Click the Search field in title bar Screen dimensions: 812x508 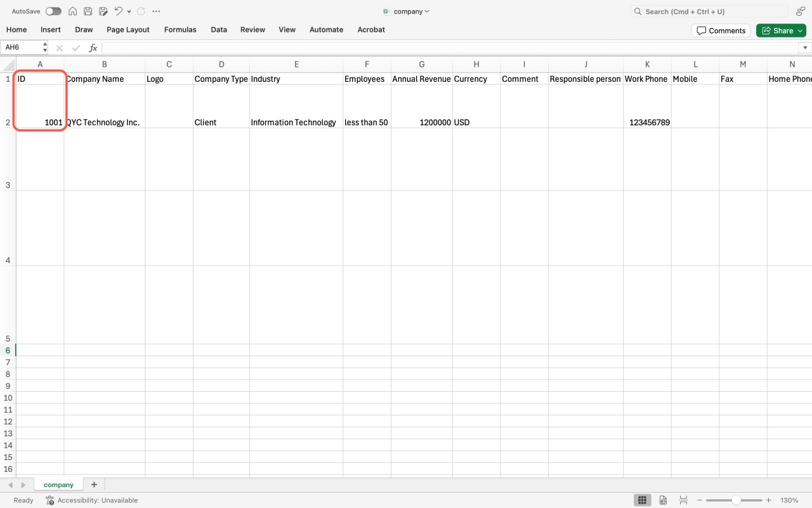(x=709, y=11)
